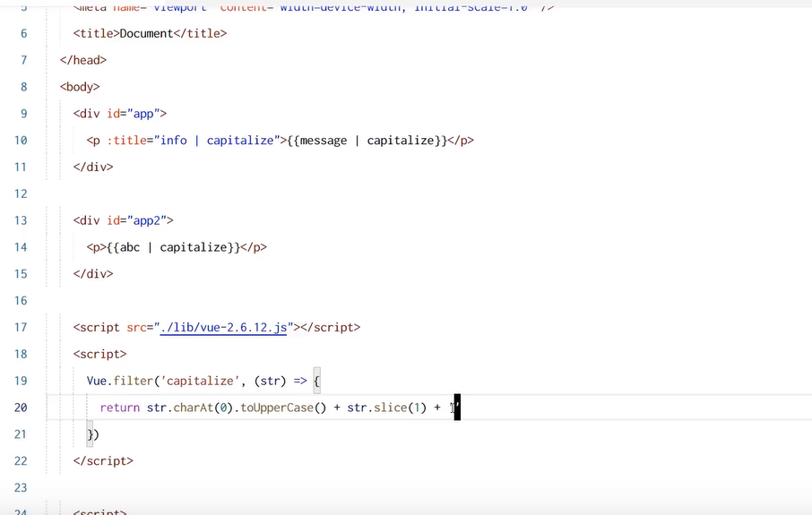Click the {{message | capitalize}} expression

(367, 141)
